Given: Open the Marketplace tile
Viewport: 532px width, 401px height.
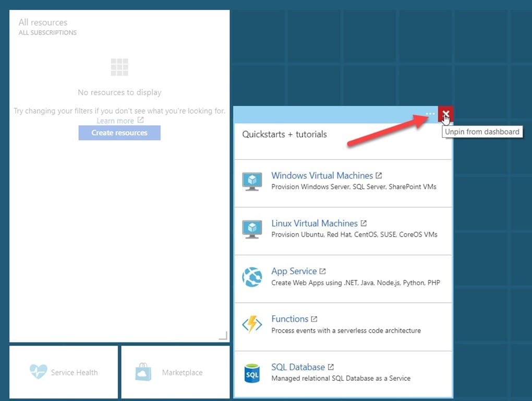Looking at the screenshot, I should 175,372.
